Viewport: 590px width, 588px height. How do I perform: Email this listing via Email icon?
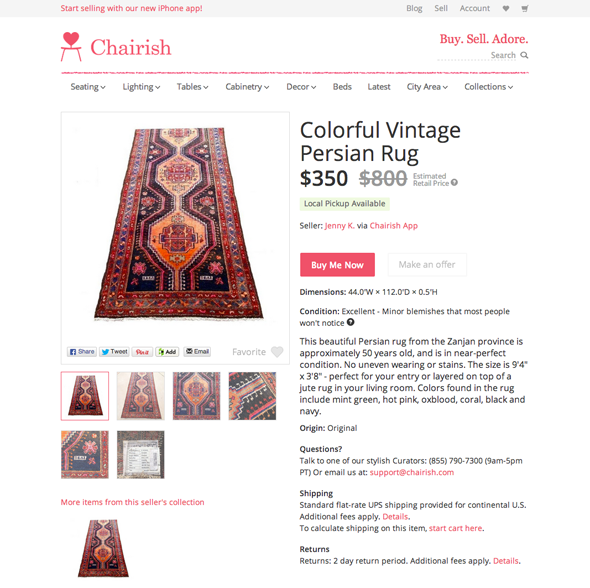point(197,351)
